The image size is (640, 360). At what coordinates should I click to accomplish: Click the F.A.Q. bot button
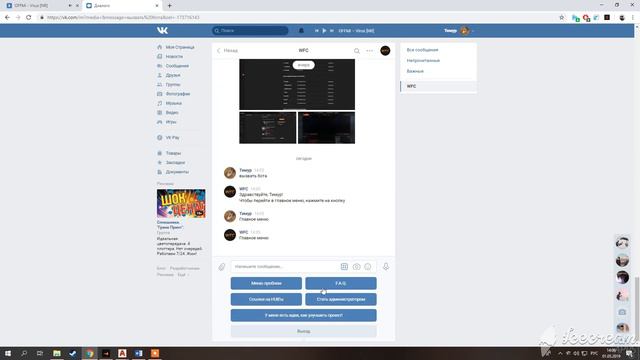(341, 283)
